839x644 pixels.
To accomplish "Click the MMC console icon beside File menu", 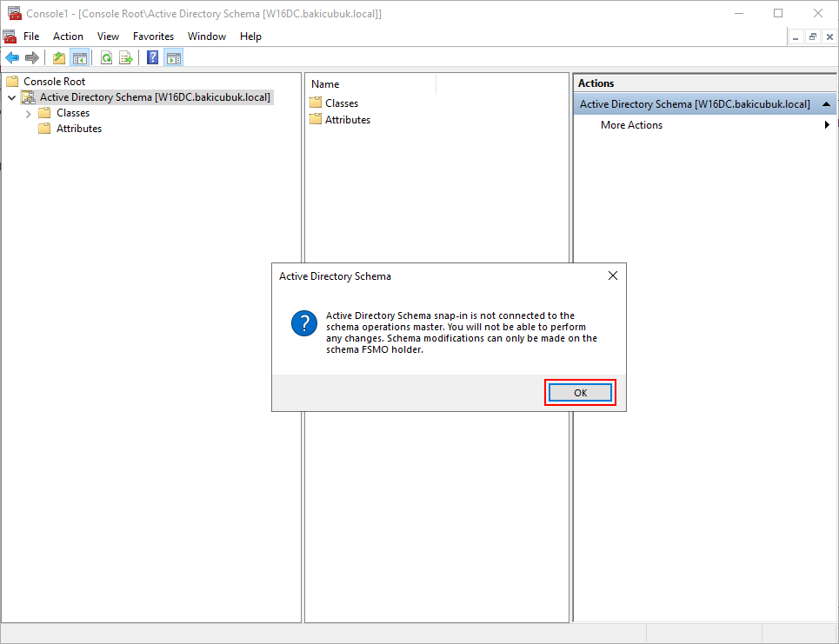I will [x=10, y=37].
